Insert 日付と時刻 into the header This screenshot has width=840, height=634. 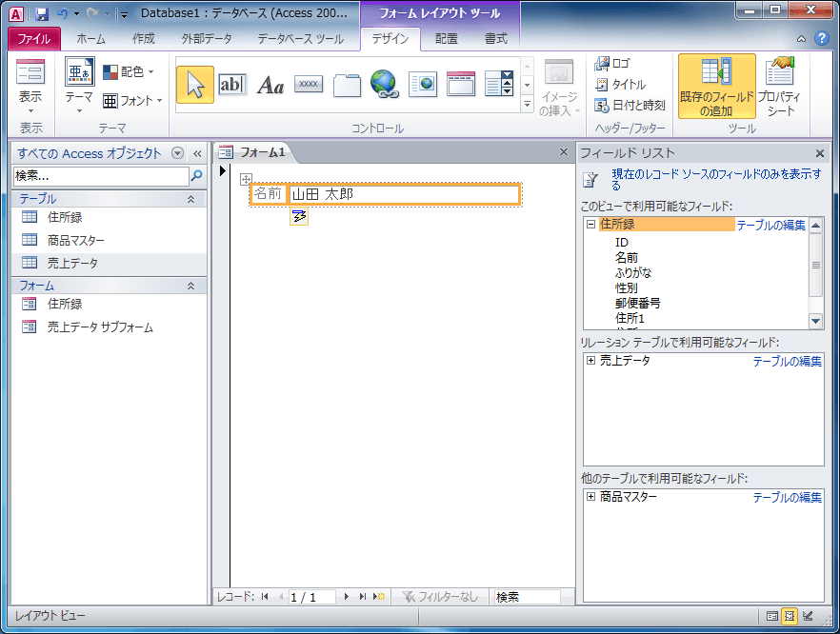tap(630, 106)
